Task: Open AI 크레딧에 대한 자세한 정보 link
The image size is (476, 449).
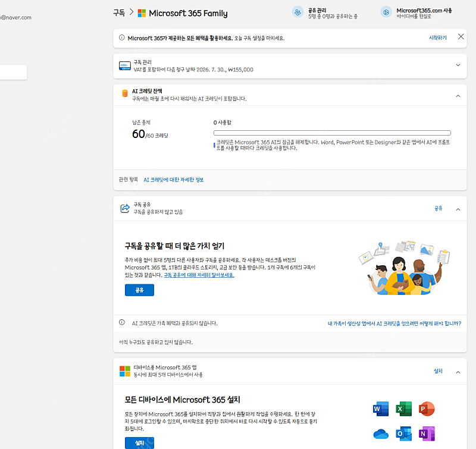Action: [174, 180]
